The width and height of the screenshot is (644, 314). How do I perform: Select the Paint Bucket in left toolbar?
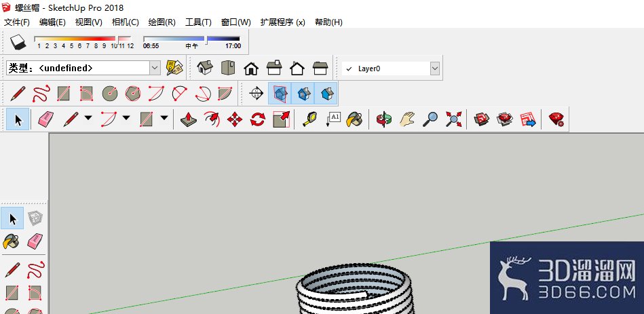click(11, 241)
